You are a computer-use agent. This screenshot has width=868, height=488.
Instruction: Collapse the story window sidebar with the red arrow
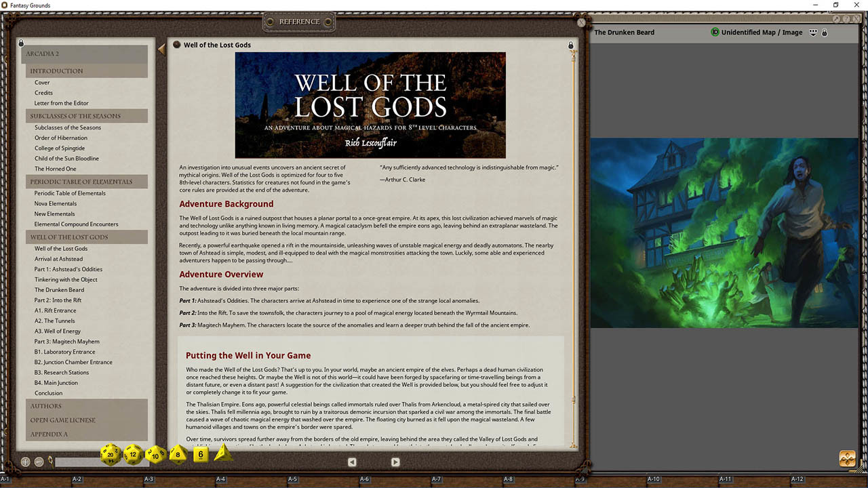pos(162,48)
